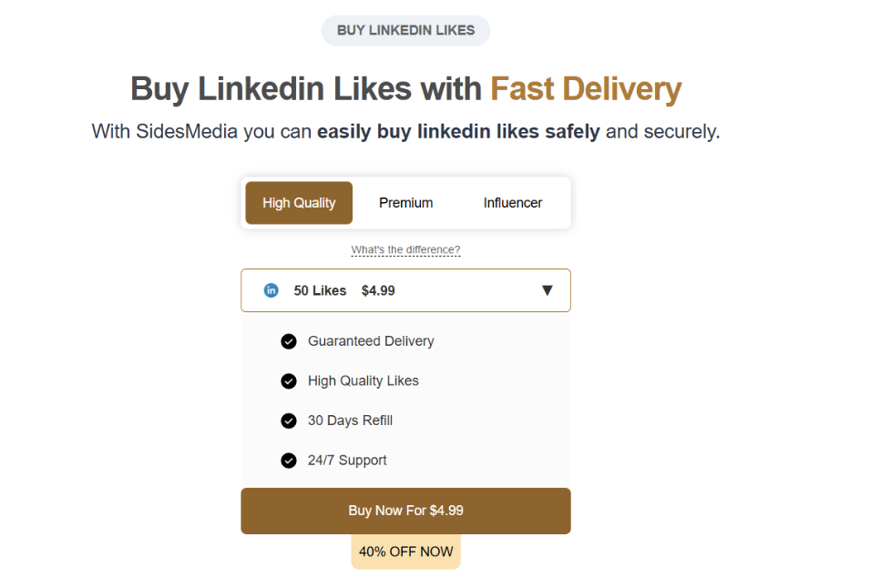
Task: Click the BUY LINKEDIN LIKES pill label
Action: click(x=405, y=30)
